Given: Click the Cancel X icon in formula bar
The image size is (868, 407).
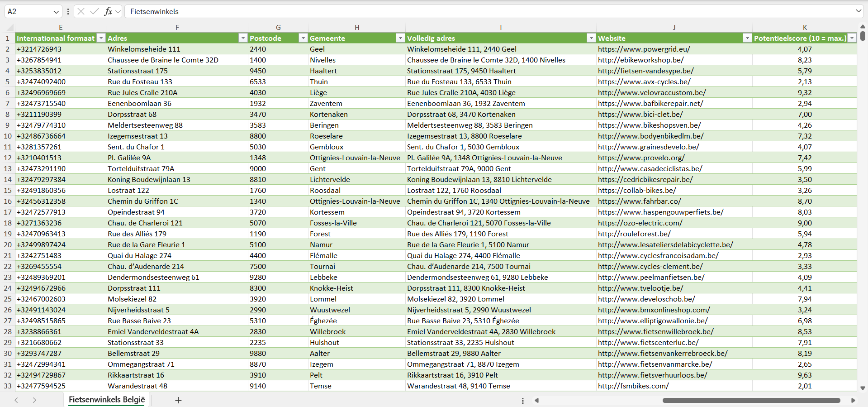Looking at the screenshot, I should [81, 11].
